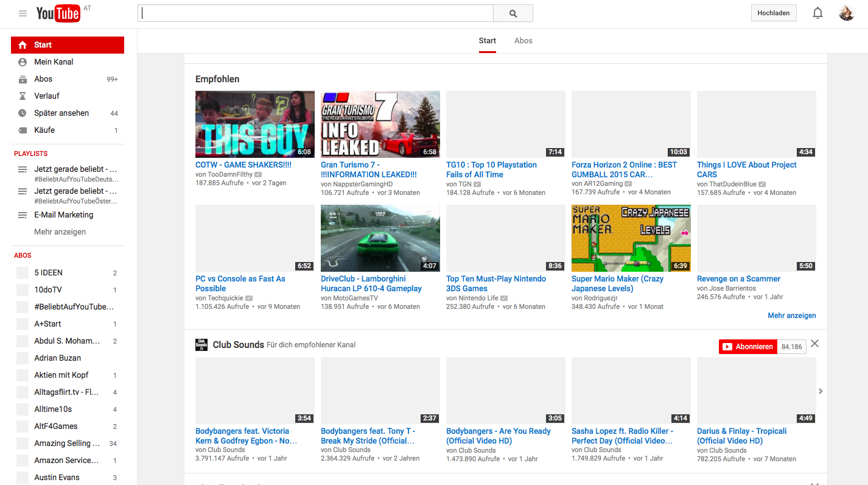This screenshot has height=485, width=868.
Task: Open Verlauf in the sidebar
Action: (68, 96)
